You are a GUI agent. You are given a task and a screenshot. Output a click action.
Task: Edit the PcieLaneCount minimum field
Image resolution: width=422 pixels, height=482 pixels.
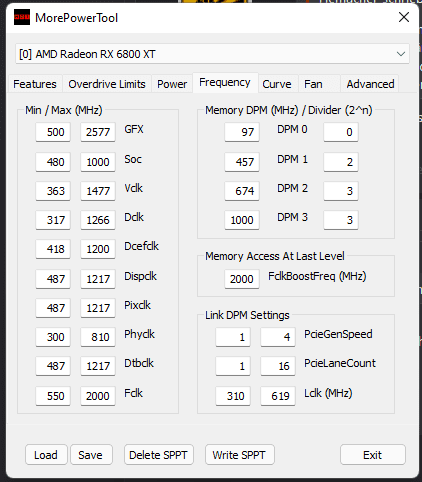tap(233, 366)
